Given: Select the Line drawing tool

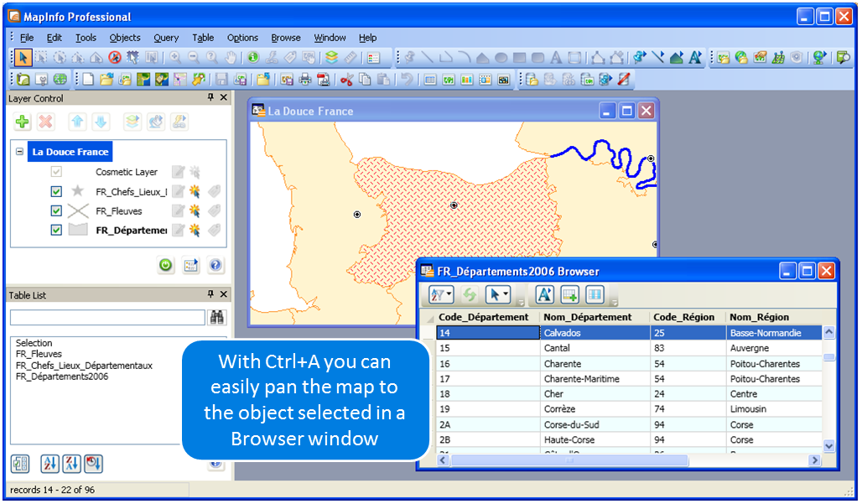Looking at the screenshot, I should (x=427, y=57).
